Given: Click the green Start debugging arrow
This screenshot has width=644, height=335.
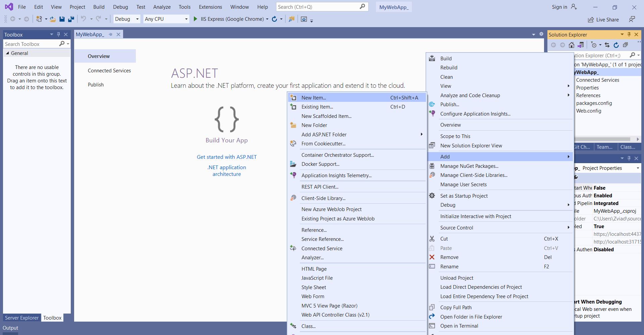Looking at the screenshot, I should [x=195, y=19].
